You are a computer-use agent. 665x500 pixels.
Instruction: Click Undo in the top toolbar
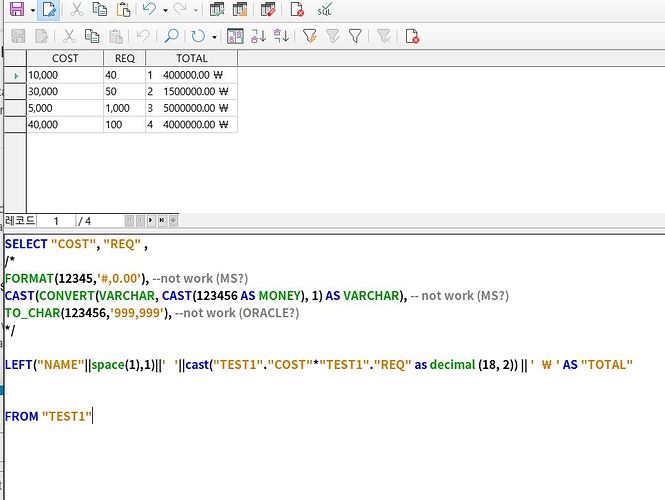coord(149,9)
